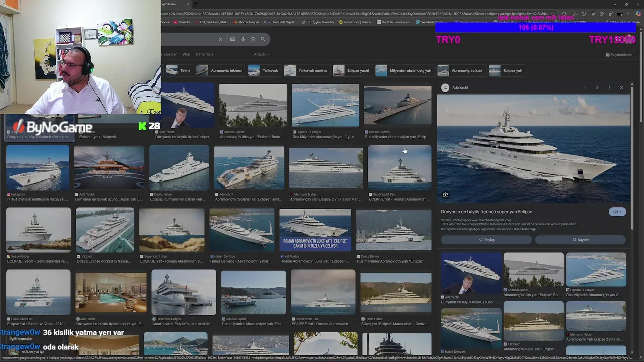The height and width of the screenshot is (362, 644).
Task: Click the Kaydet save button
Action: pos(580,240)
